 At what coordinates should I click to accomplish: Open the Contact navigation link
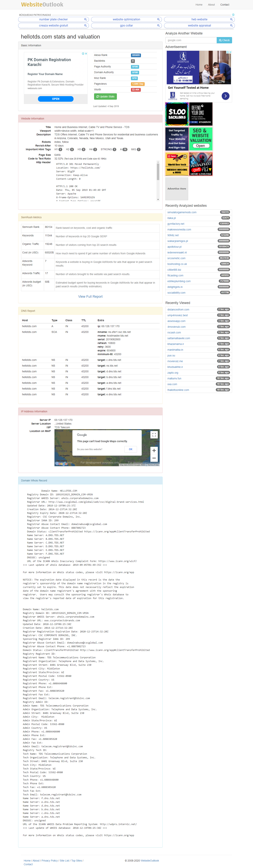point(225,5)
